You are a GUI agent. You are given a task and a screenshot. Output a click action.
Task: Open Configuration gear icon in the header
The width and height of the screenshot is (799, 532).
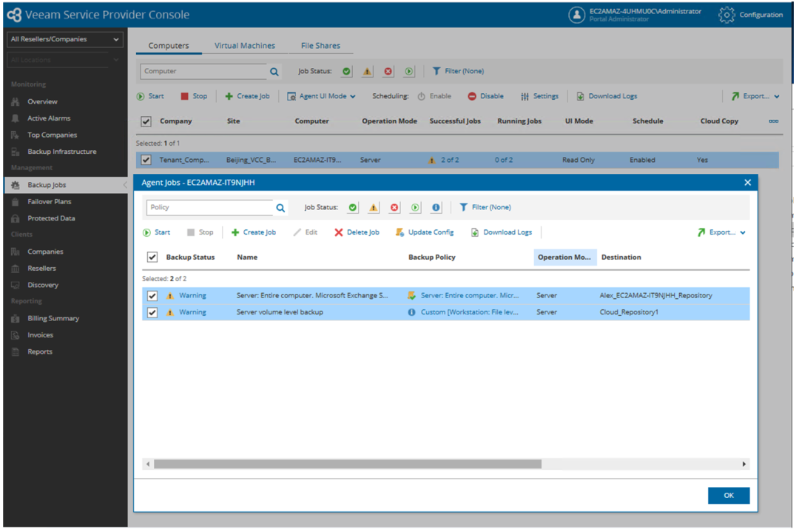[726, 15]
